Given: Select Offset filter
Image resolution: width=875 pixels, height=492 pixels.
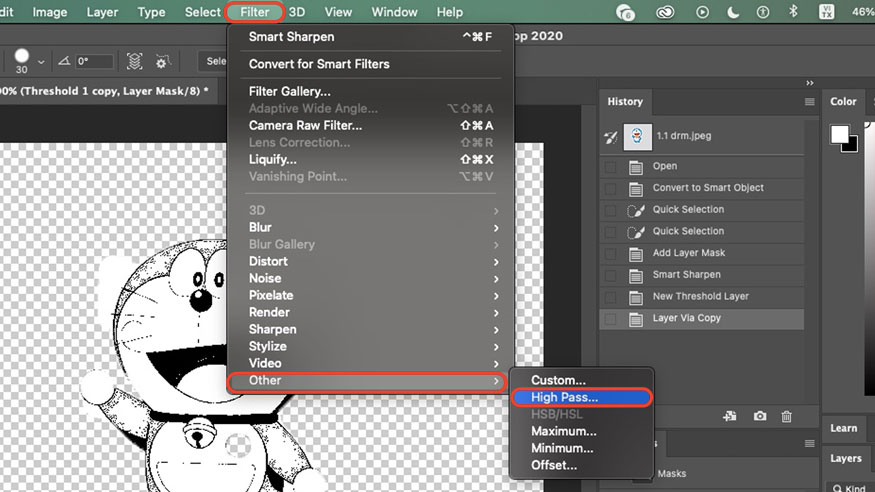Looking at the screenshot, I should 581,465.
